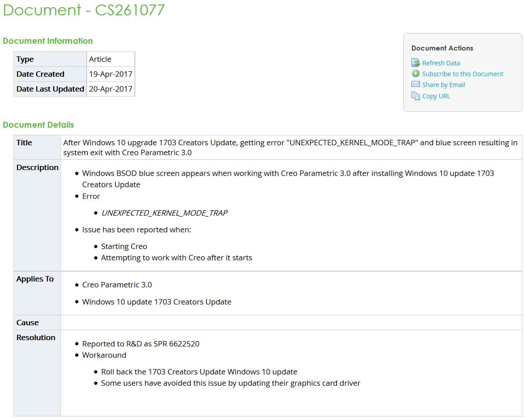The width and height of the screenshot is (526, 420).
Task: Select the Creo Parametric 3.0 bullet in Applies To
Action: 117,285
